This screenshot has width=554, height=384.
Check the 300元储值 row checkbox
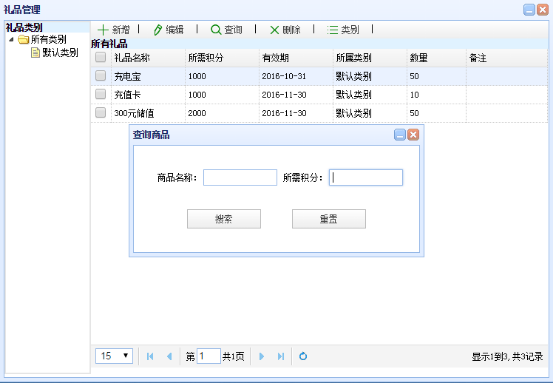click(101, 113)
